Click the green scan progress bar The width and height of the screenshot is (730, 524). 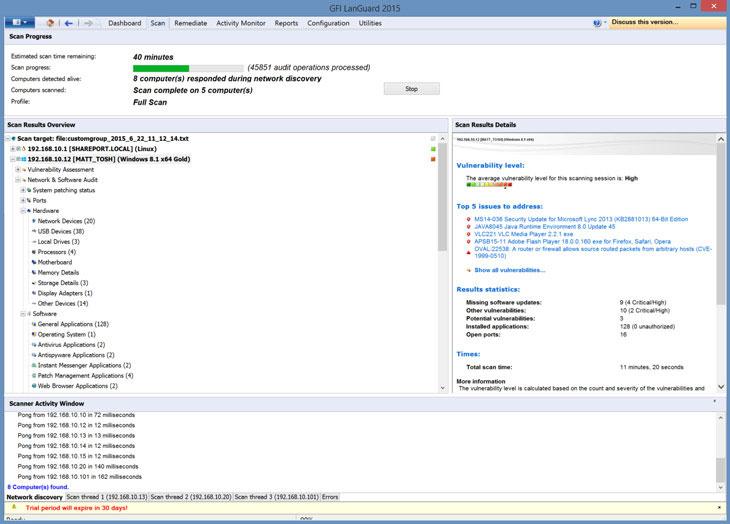click(161, 68)
